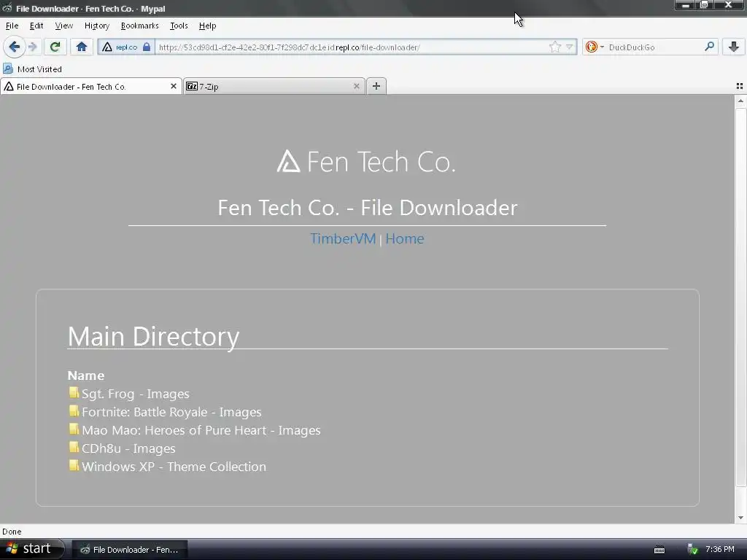This screenshot has width=747, height=560.
Task: Open the Sgt. Frog - Images folder
Action: tap(135, 394)
